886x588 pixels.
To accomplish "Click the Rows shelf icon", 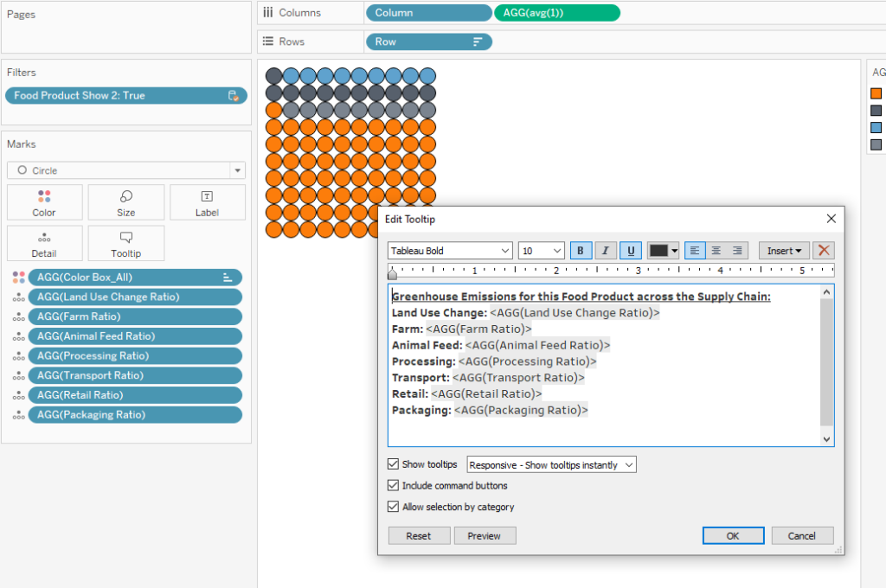I will tap(268, 42).
